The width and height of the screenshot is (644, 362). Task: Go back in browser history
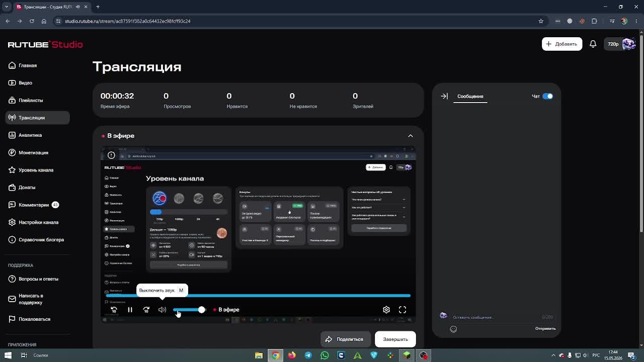click(8, 21)
